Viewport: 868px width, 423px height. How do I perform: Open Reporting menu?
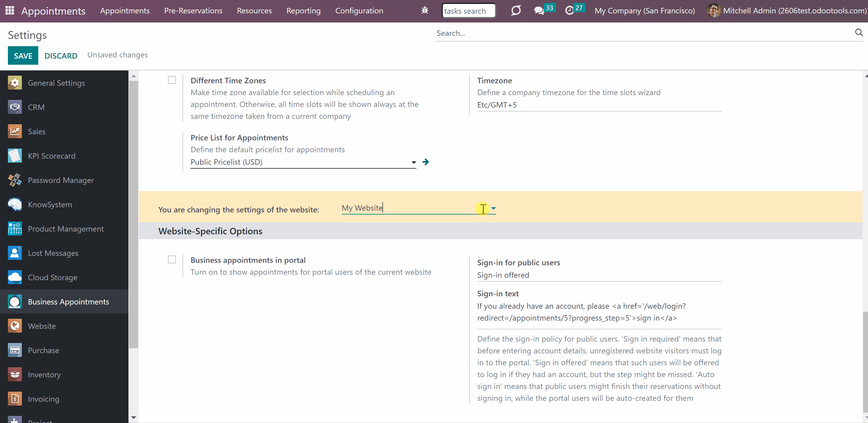(x=303, y=11)
